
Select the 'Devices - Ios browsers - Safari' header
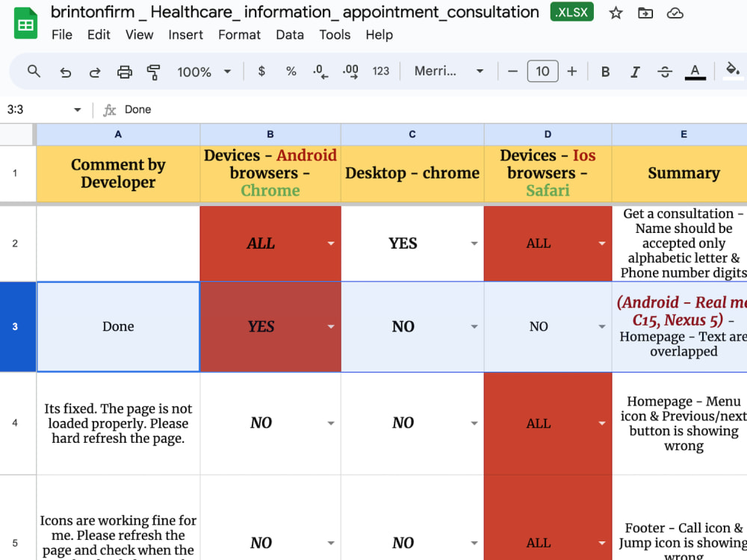[x=548, y=173]
